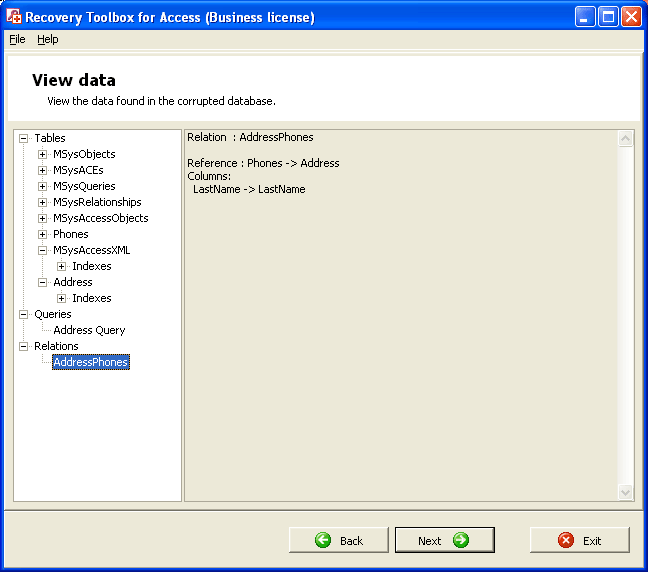This screenshot has height=572, width=648.
Task: Select Indexes label under Address
Action: [92, 298]
